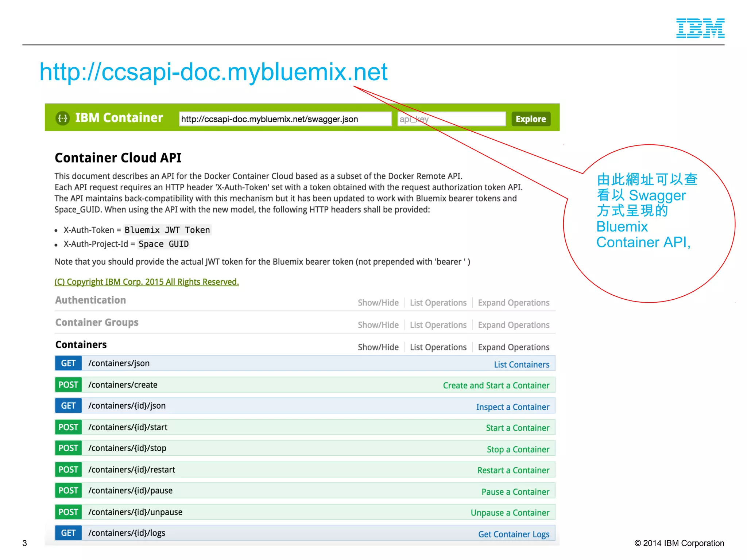This screenshot has height=560, width=747.
Task: Click POST badge for /containers/{id}/restart
Action: [68, 470]
